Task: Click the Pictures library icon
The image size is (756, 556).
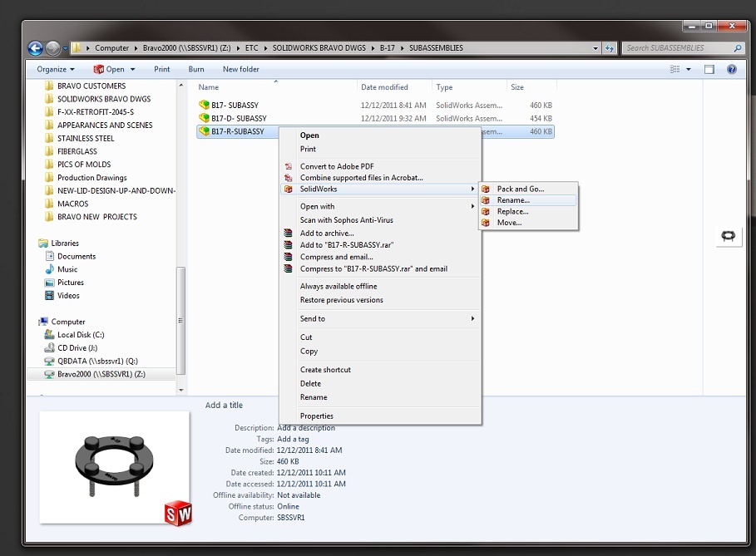Action: point(49,283)
